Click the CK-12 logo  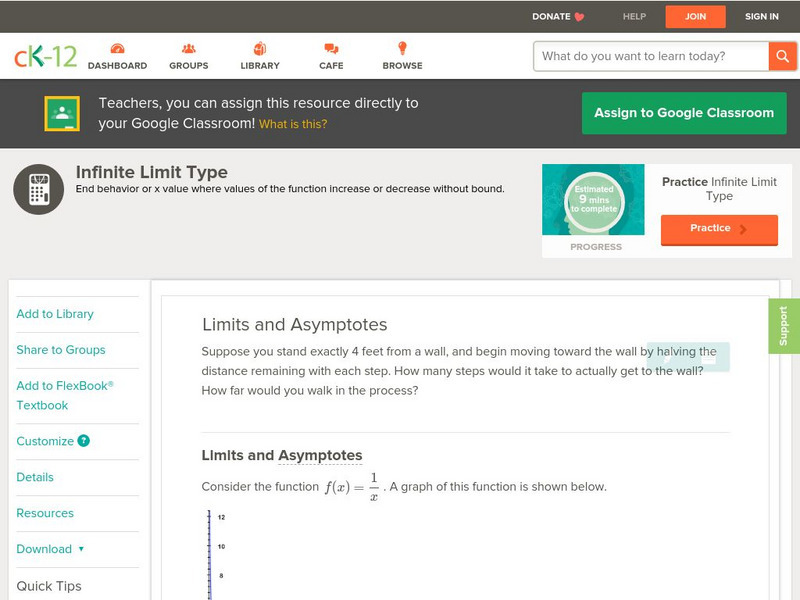point(45,57)
